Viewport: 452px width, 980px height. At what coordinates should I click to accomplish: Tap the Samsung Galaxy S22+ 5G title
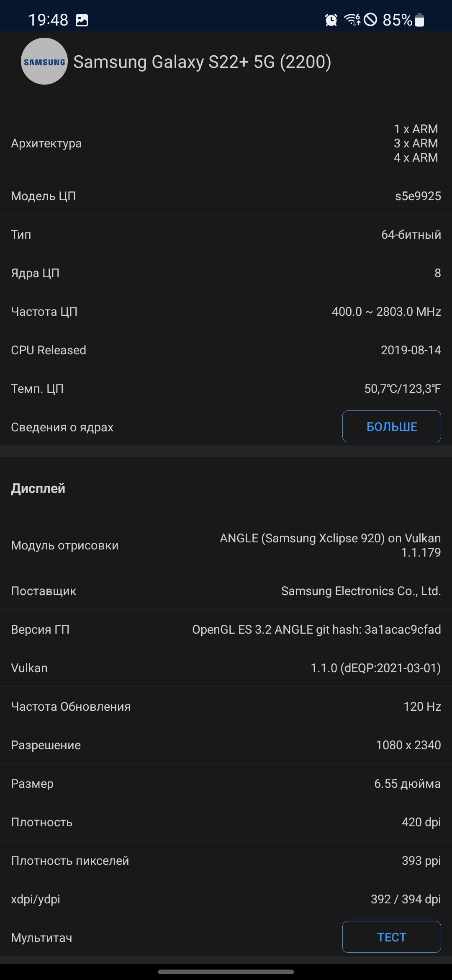tap(202, 62)
